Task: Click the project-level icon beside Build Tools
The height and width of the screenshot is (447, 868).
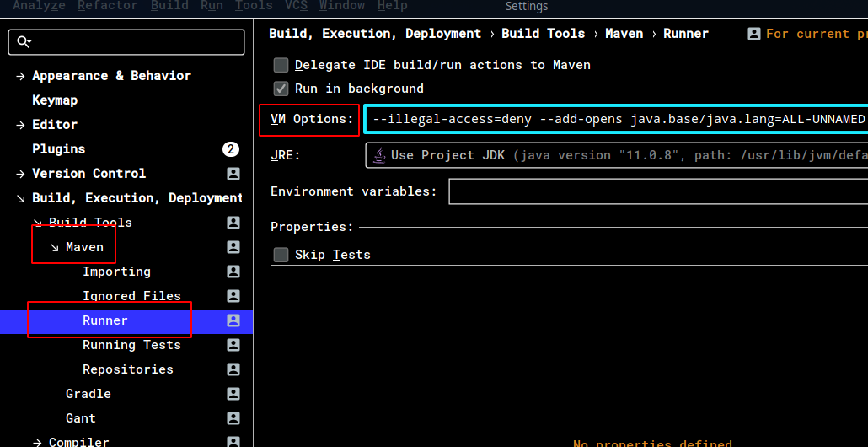Action: 233,223
